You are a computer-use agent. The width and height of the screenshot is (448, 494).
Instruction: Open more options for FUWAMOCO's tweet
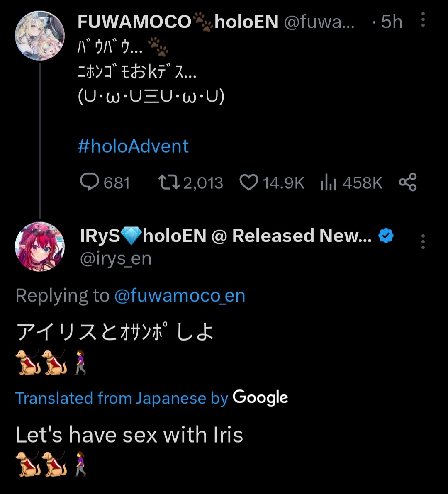423,20
